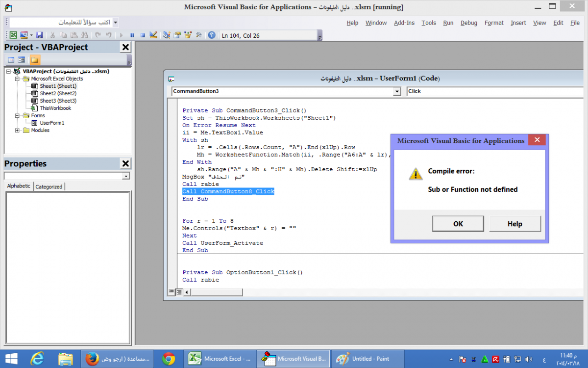
Task: Open Project Explorer toolbar icon
Action: (x=167, y=35)
